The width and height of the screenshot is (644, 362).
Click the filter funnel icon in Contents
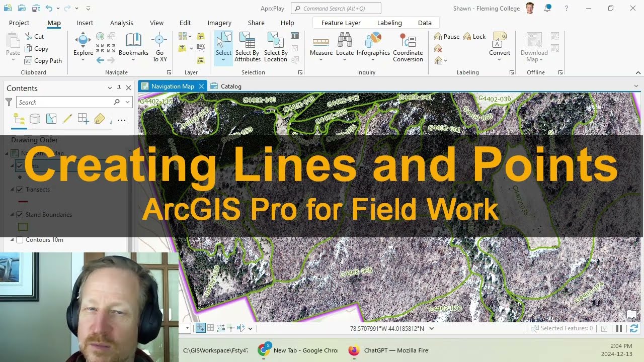pyautogui.click(x=9, y=102)
